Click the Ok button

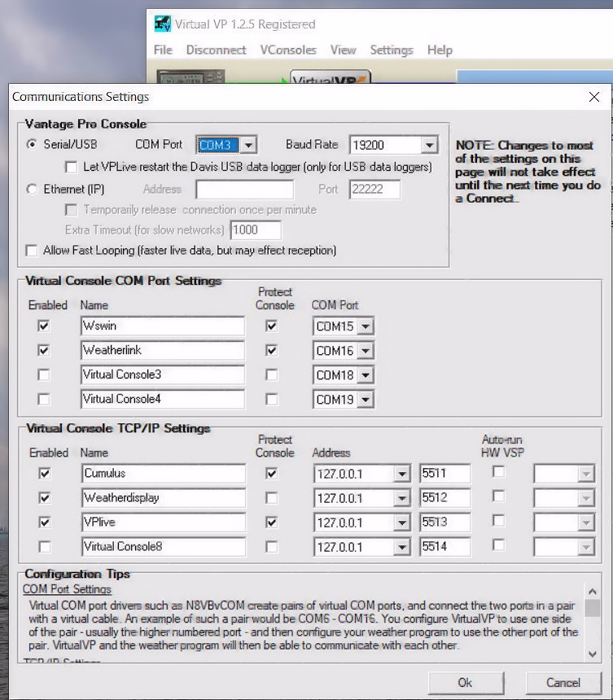[x=465, y=682]
